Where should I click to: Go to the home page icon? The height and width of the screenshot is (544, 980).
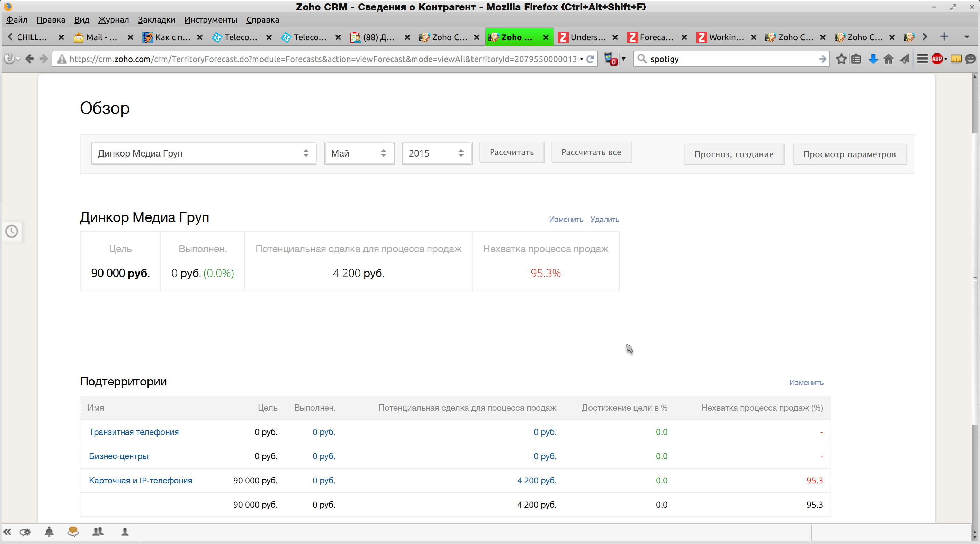(x=889, y=59)
